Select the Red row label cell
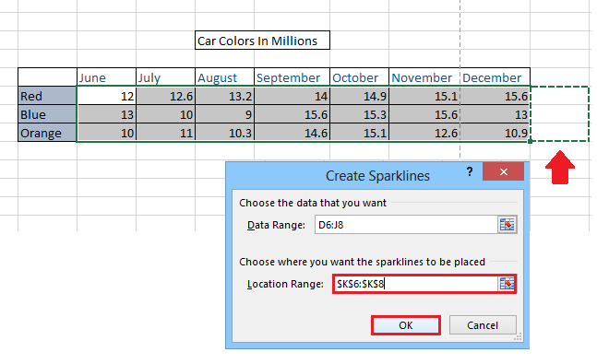This screenshot has width=597, height=364. coord(47,96)
